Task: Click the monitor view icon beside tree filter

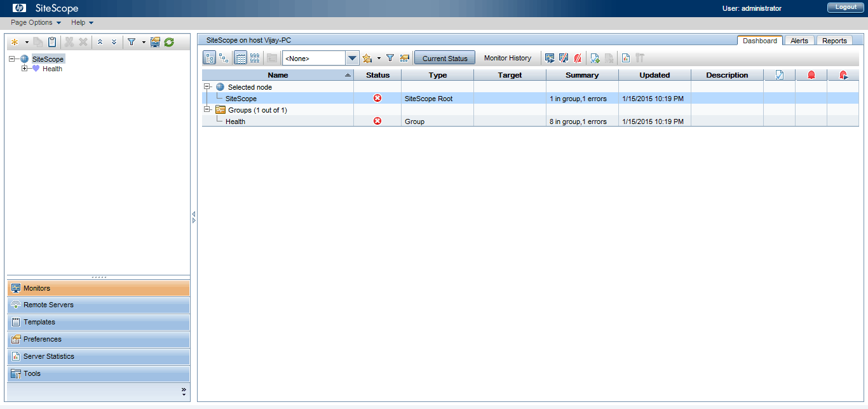Action: point(155,42)
